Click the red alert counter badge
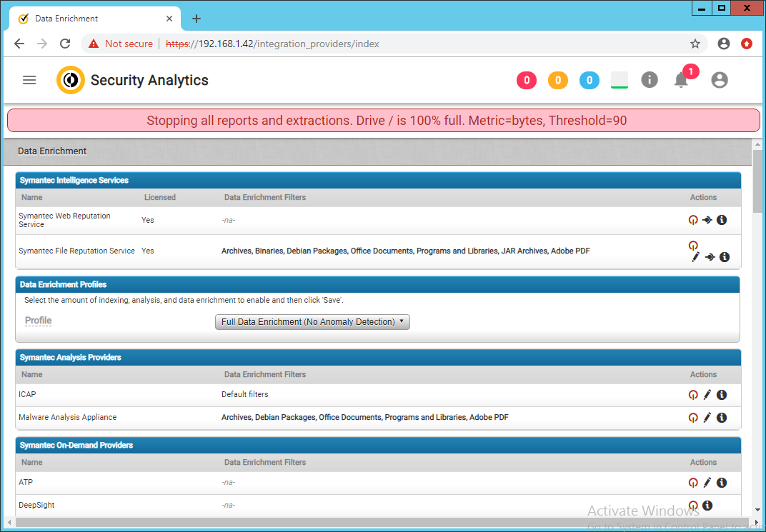 click(x=527, y=81)
